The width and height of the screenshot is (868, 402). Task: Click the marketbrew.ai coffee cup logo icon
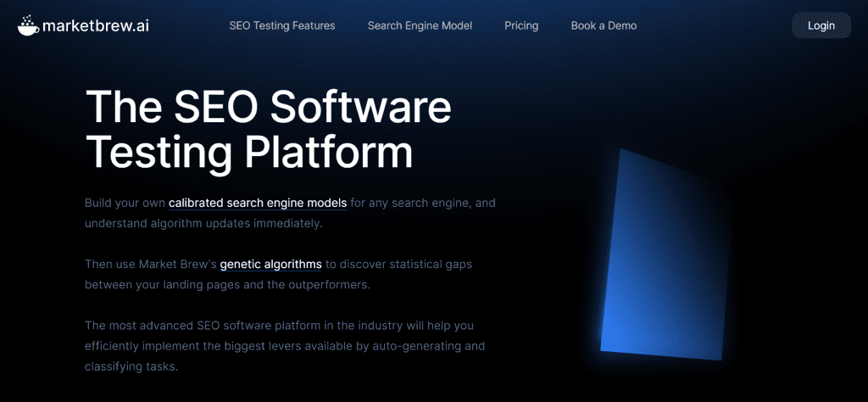[28, 25]
